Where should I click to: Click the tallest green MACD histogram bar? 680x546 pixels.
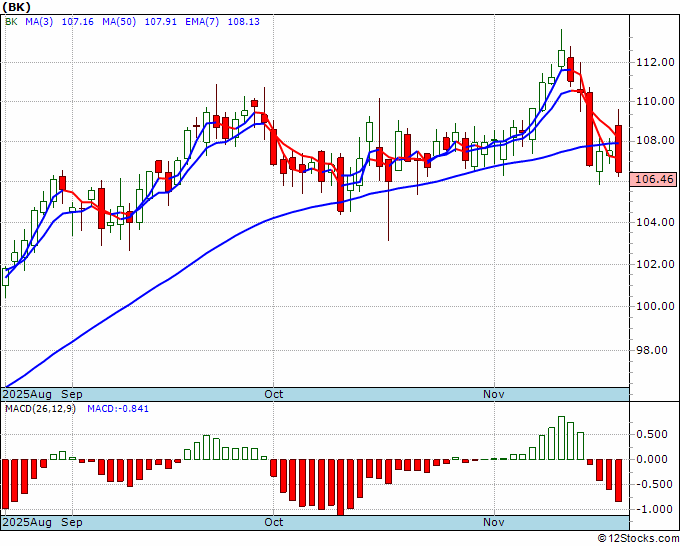(x=562, y=438)
